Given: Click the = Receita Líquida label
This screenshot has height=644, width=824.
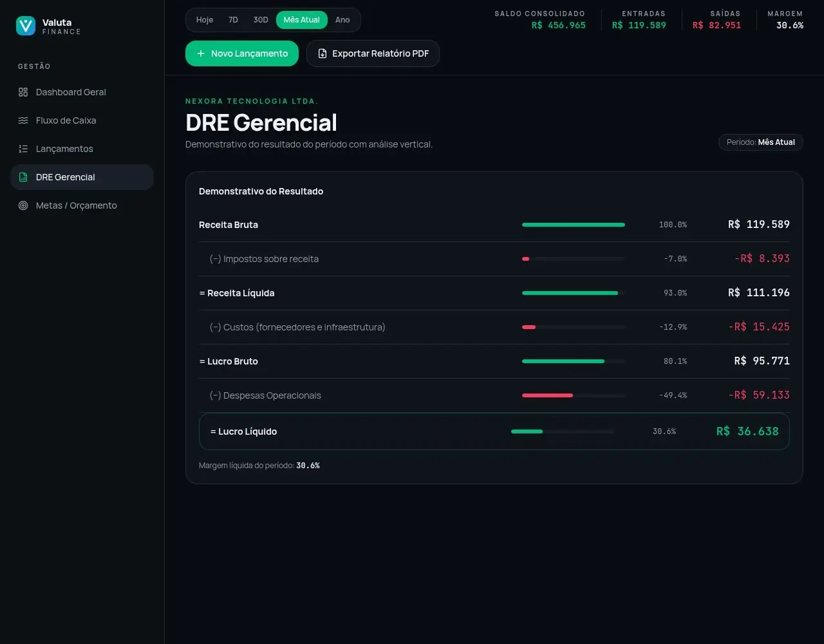Looking at the screenshot, I should [237, 293].
